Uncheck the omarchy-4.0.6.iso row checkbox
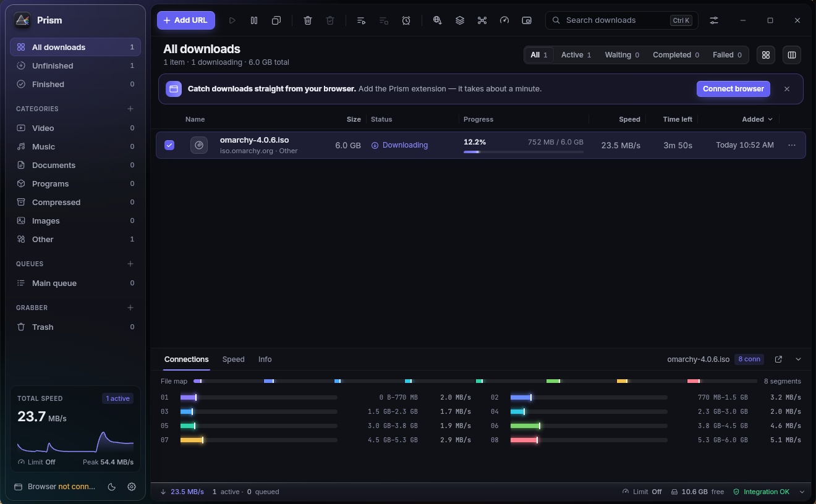The height and width of the screenshot is (504, 816). (169, 145)
